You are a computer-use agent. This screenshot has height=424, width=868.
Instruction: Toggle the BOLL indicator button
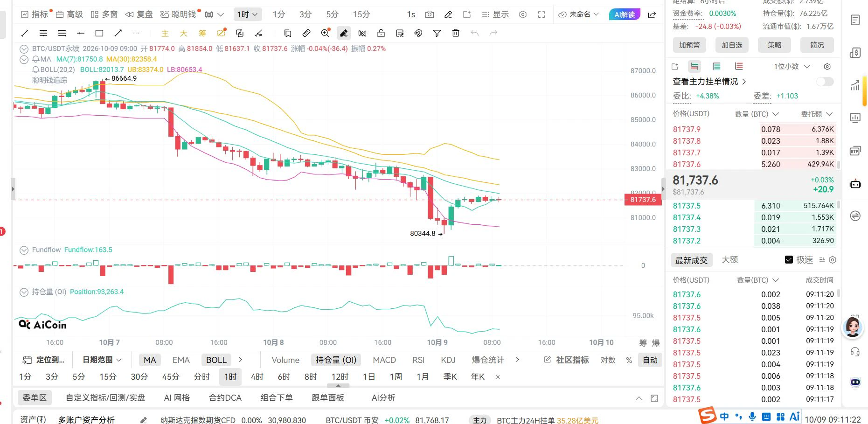point(216,360)
